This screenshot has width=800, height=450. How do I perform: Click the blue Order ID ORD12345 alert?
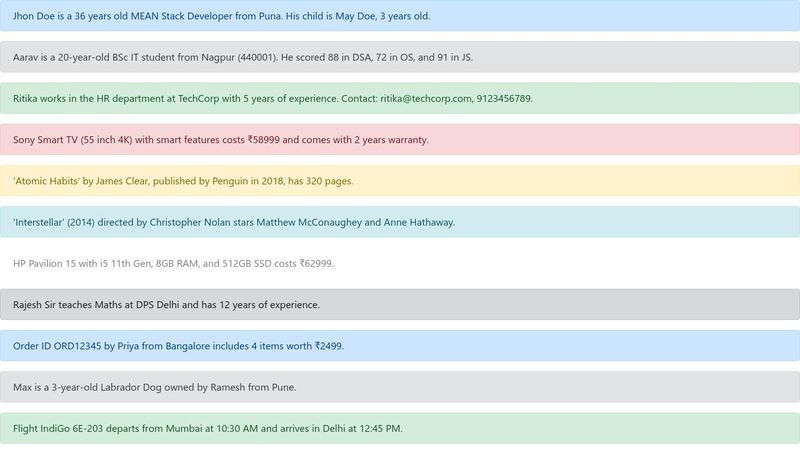400,346
